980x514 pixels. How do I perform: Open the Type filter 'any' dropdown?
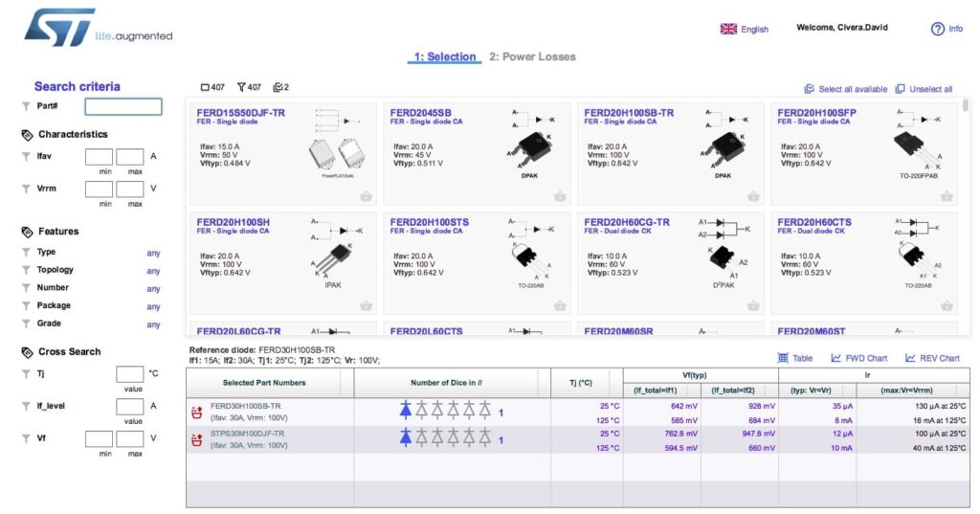point(153,253)
